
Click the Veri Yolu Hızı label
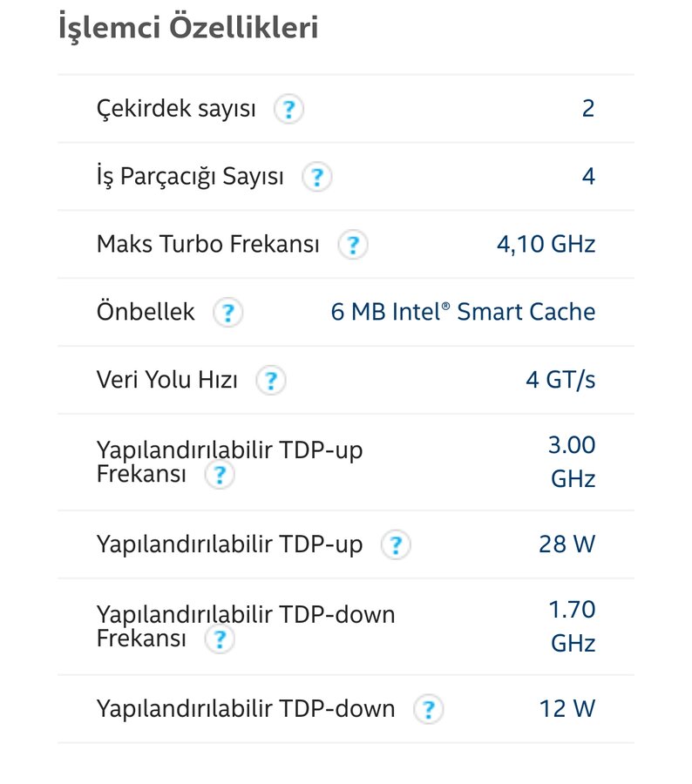[x=166, y=381]
